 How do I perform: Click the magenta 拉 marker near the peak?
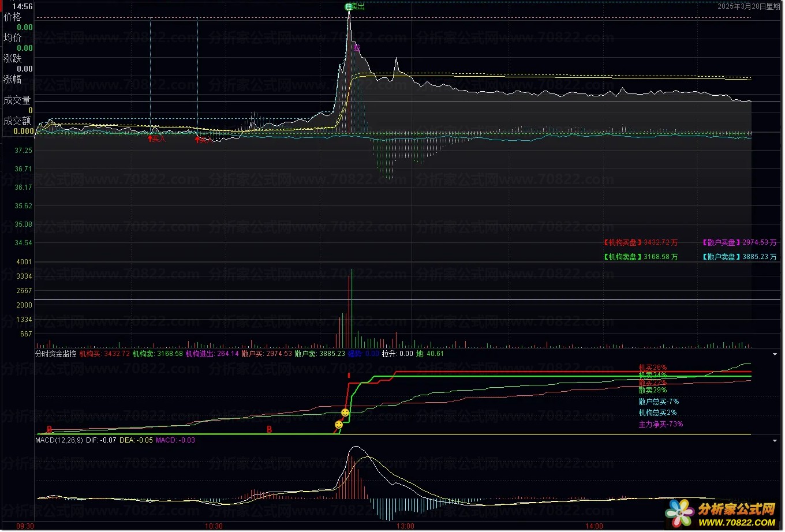(x=357, y=48)
